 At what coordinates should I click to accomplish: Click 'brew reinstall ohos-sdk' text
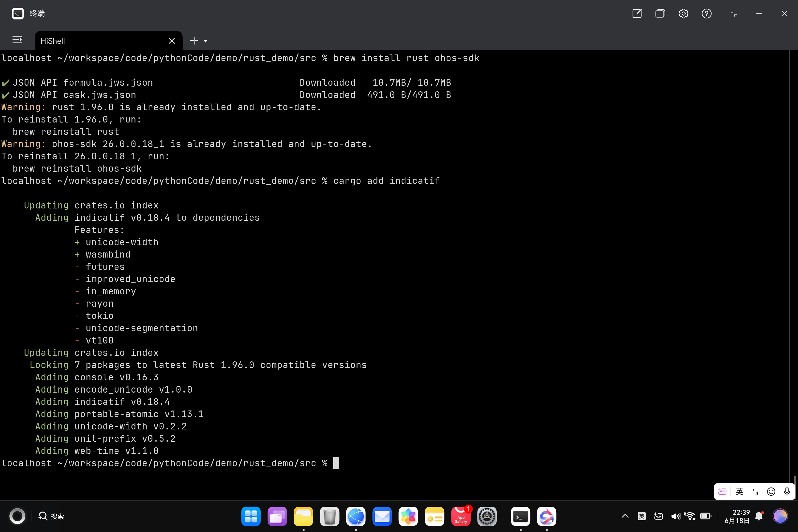click(77, 168)
